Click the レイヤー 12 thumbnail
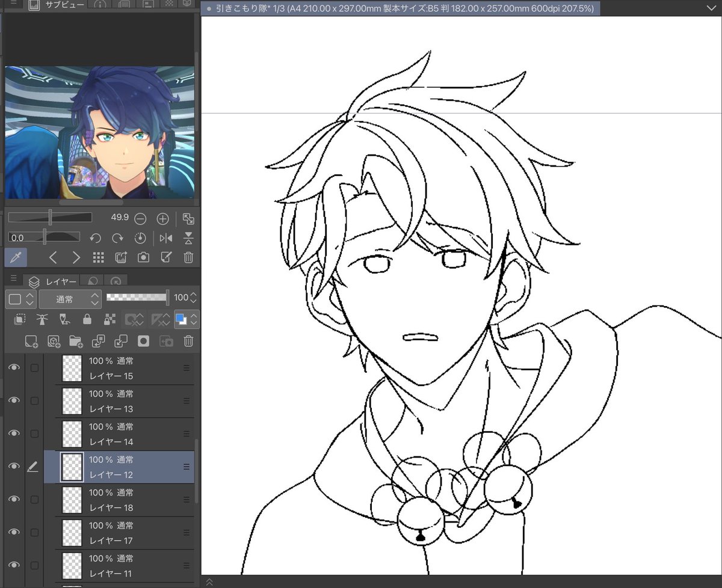 point(72,467)
